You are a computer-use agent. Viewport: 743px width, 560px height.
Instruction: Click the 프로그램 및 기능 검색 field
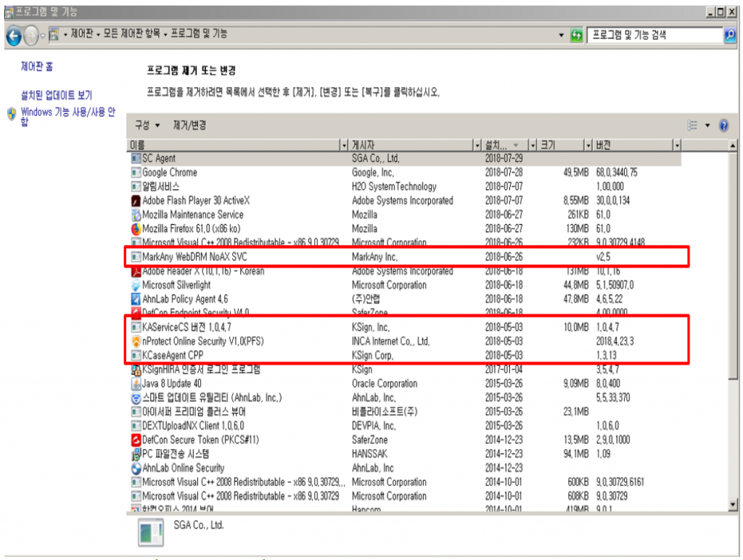655,35
